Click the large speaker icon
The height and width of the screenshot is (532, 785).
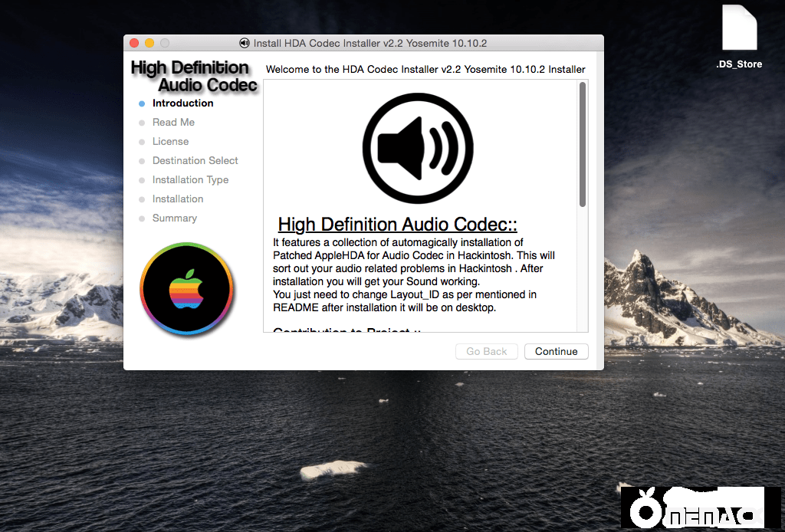point(417,149)
